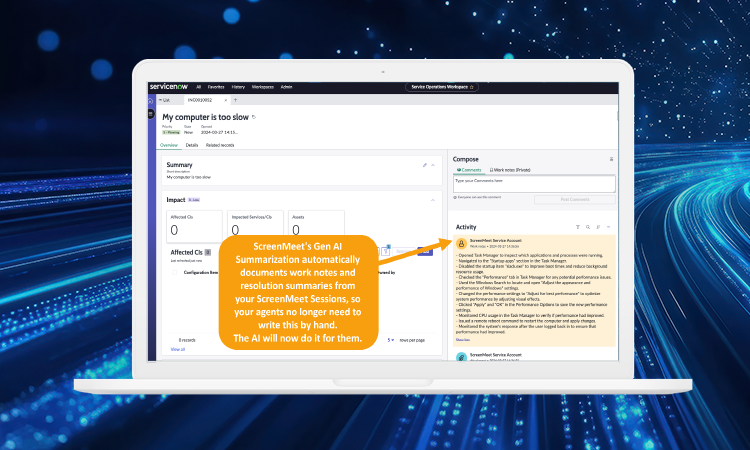Click Show less on the work note

[x=463, y=340]
